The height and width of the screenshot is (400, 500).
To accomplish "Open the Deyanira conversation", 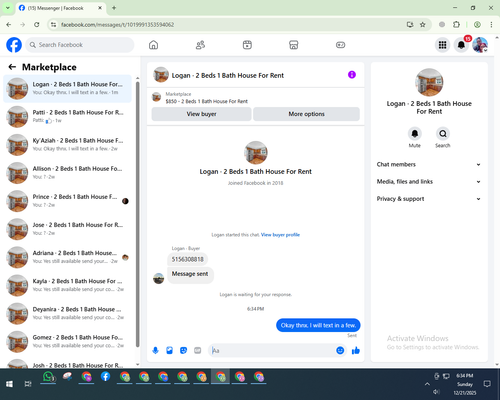I will pyautogui.click(x=67, y=313).
